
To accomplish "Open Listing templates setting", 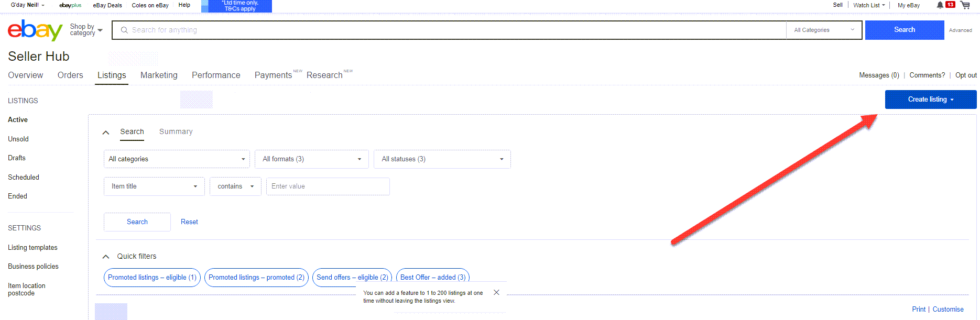I will point(32,248).
